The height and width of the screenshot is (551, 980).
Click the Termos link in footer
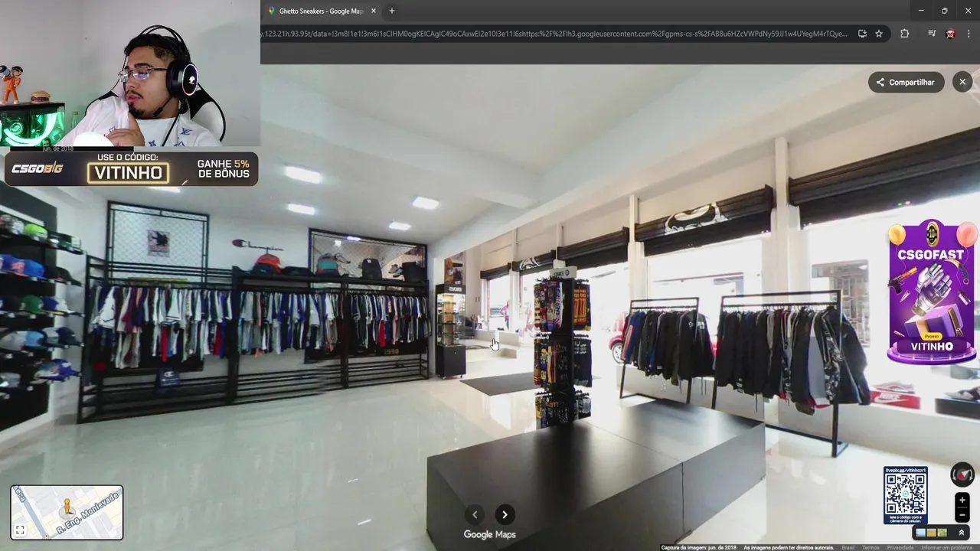871,547
